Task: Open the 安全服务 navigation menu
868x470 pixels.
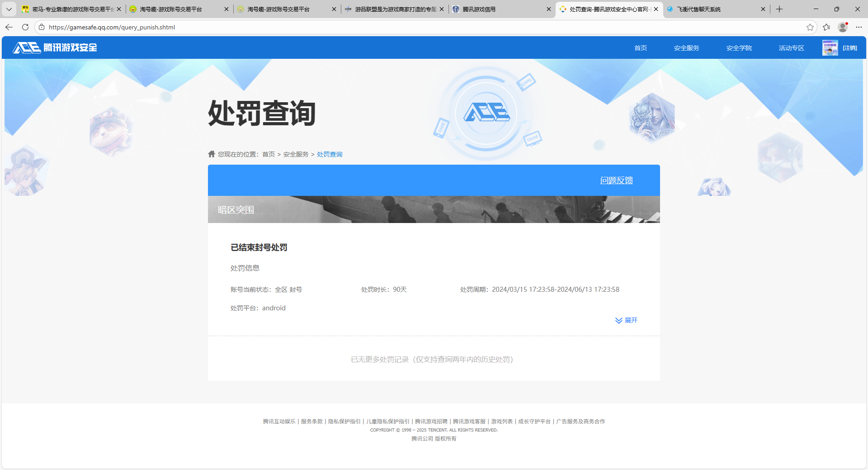Action: (x=686, y=47)
